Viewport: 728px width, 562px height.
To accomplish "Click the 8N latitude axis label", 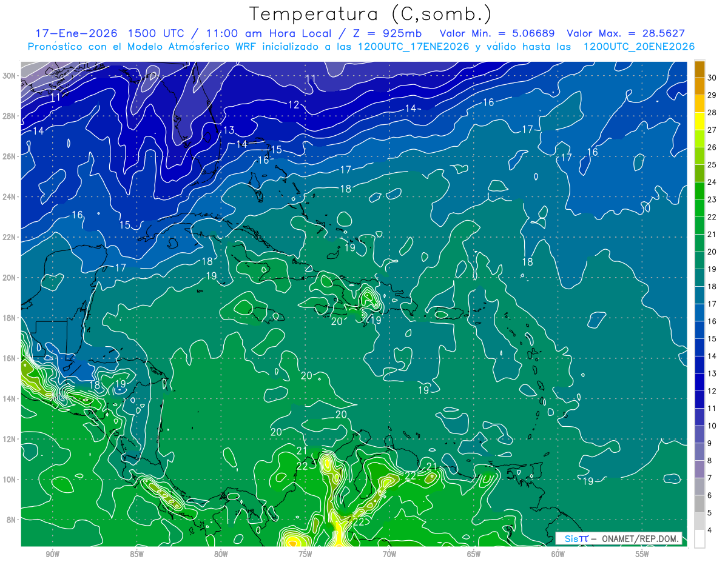I will (x=11, y=520).
